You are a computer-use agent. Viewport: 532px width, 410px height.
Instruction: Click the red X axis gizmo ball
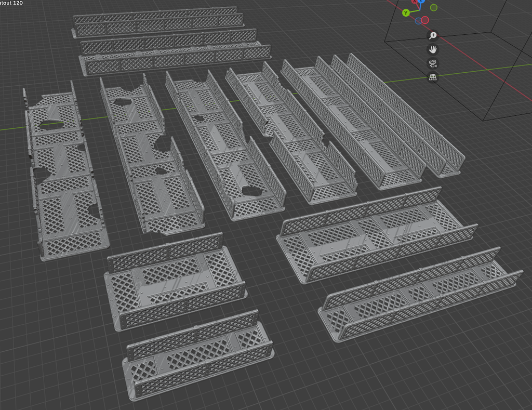[x=415, y=1]
